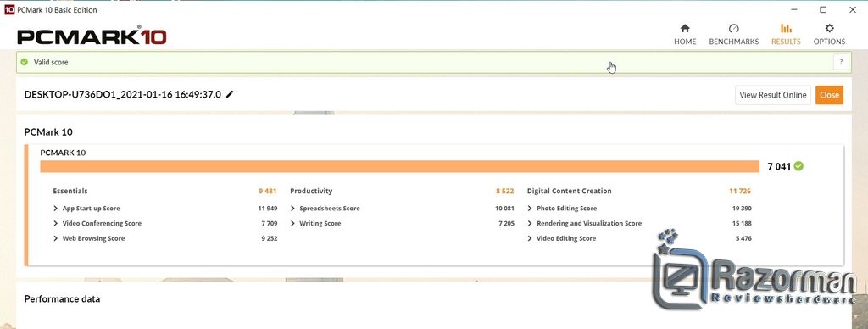Click the Digital Content Creation heading
Viewport: 868px width, 329px height.
pos(569,191)
